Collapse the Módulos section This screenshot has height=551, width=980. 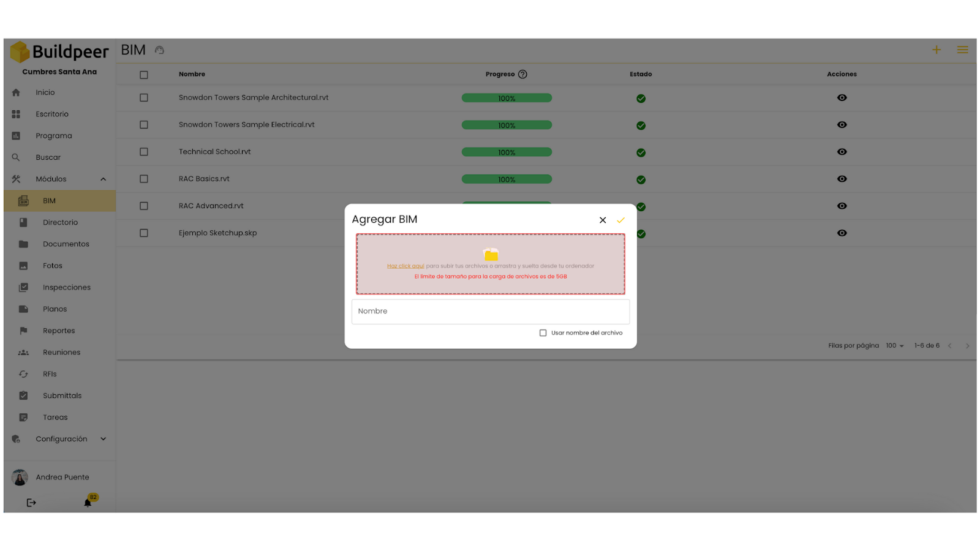(103, 179)
